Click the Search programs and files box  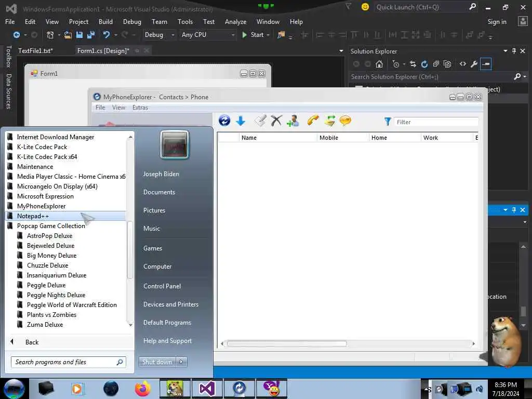[69, 362]
